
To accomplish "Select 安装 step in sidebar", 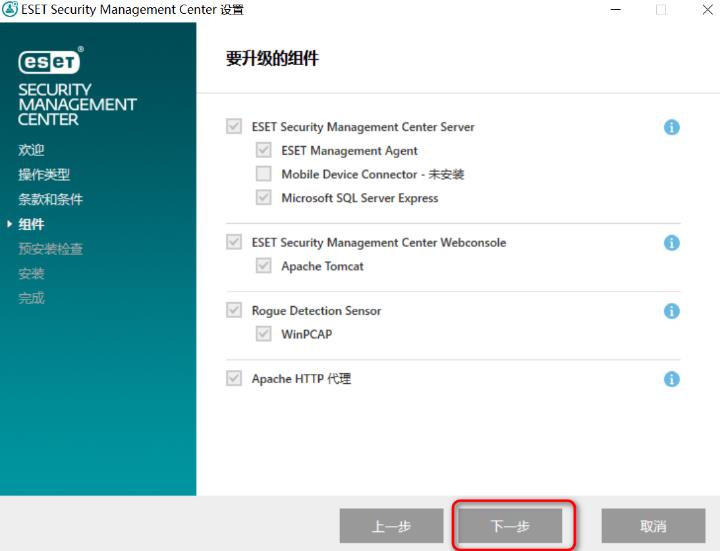I will (31, 274).
